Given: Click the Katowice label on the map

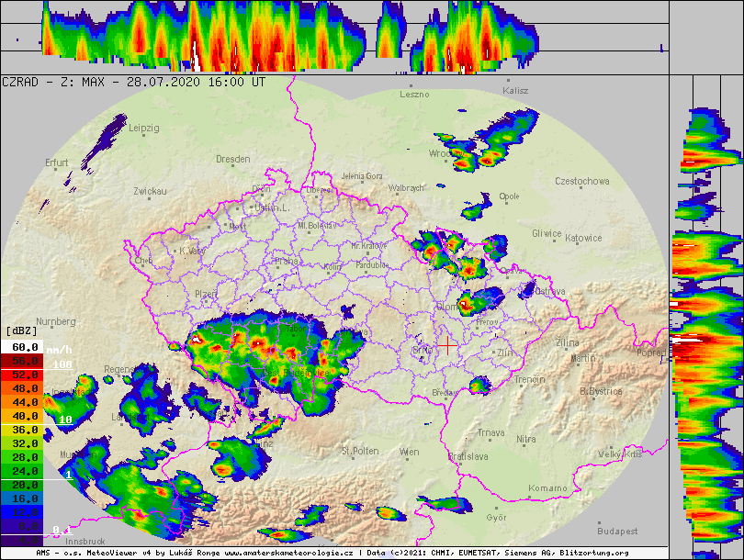Looking at the screenshot, I should [583, 238].
